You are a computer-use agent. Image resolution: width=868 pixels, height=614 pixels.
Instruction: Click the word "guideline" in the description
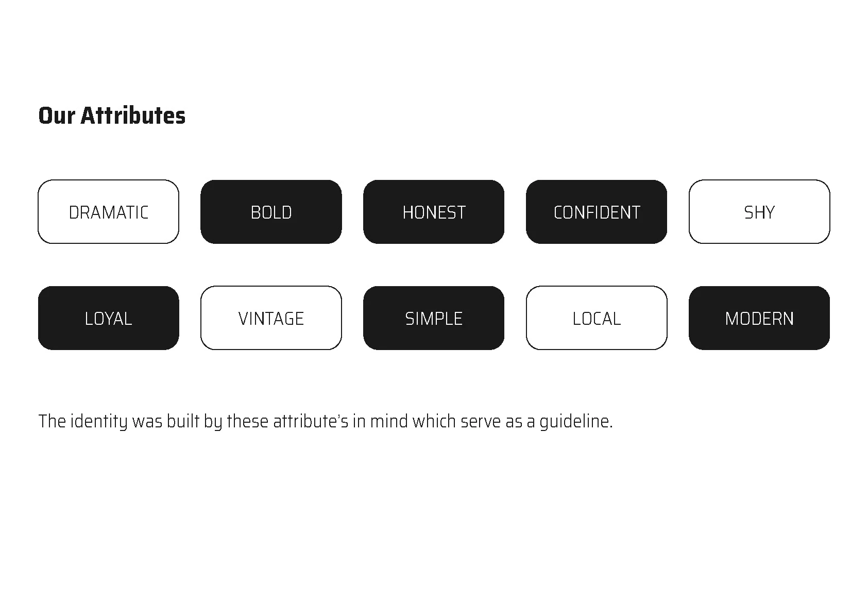click(x=575, y=422)
